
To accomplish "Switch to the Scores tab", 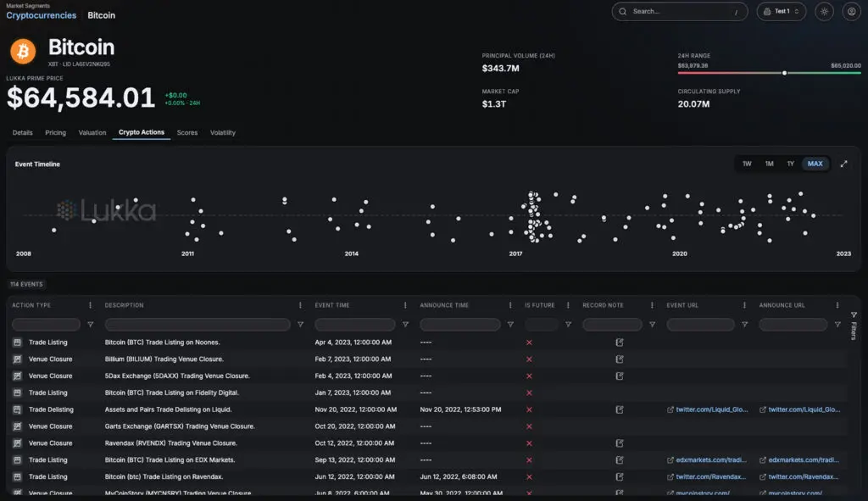I will coord(187,133).
